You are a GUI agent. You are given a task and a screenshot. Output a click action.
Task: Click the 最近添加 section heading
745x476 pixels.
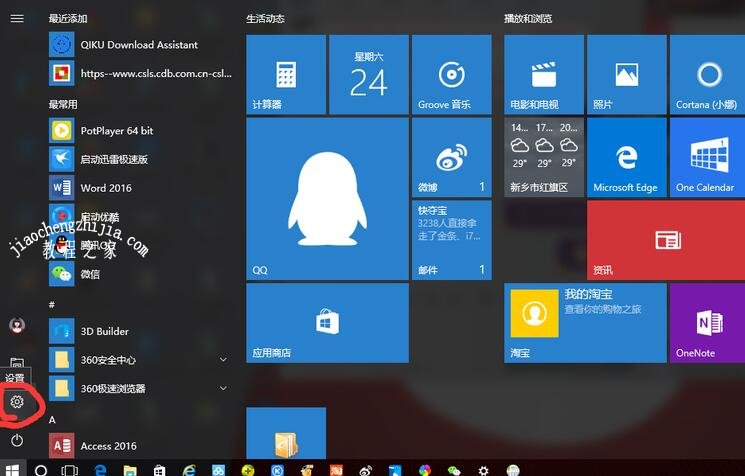click(68, 19)
